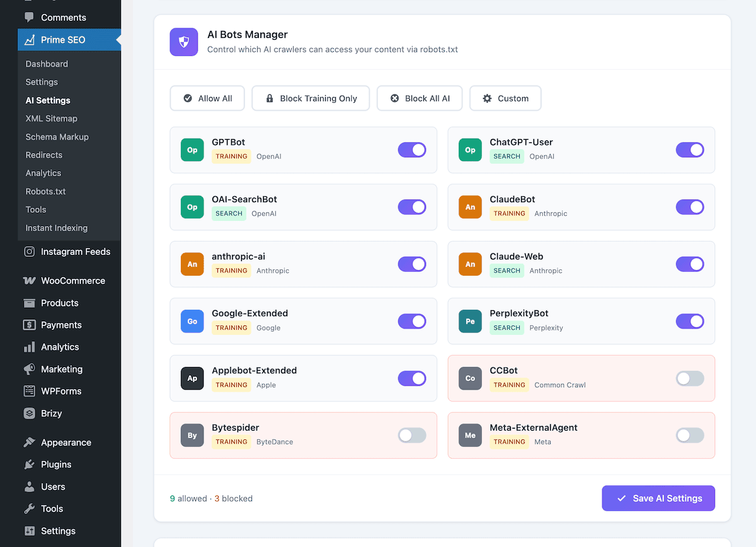Click the Google-Extended avatar icon
This screenshot has width=756, height=547.
(192, 321)
